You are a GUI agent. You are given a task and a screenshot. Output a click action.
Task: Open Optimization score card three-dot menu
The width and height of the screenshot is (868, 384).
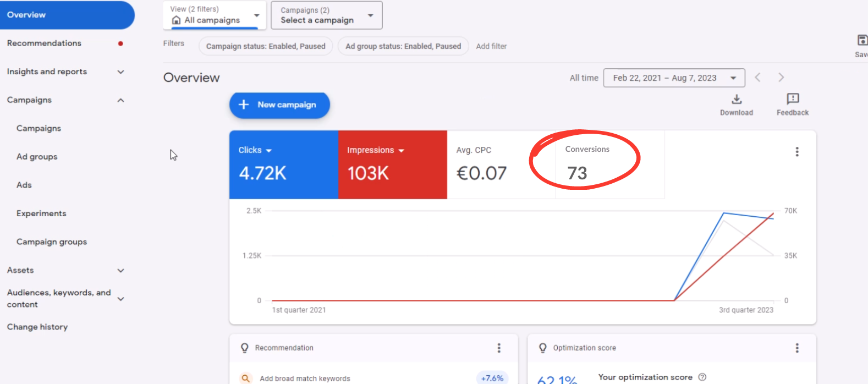point(796,348)
